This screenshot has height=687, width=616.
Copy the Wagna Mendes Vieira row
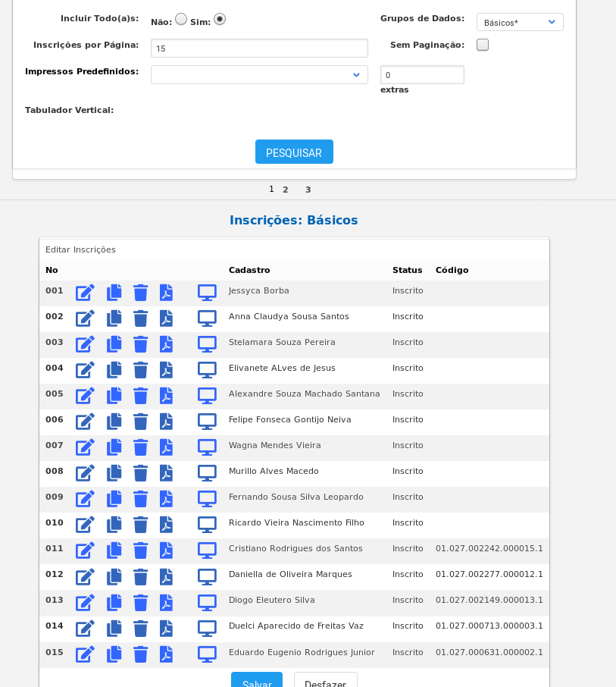pyautogui.click(x=114, y=447)
